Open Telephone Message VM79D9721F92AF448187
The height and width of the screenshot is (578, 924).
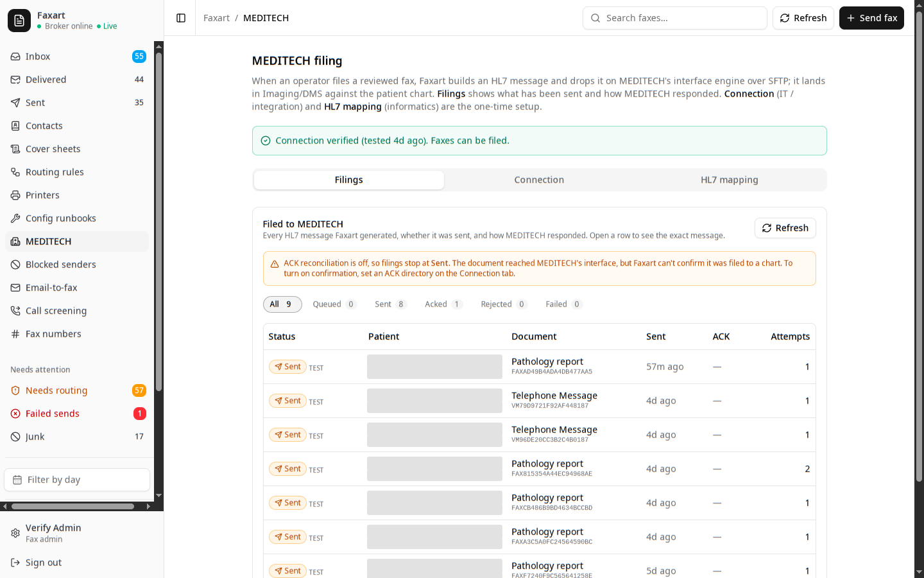point(539,401)
